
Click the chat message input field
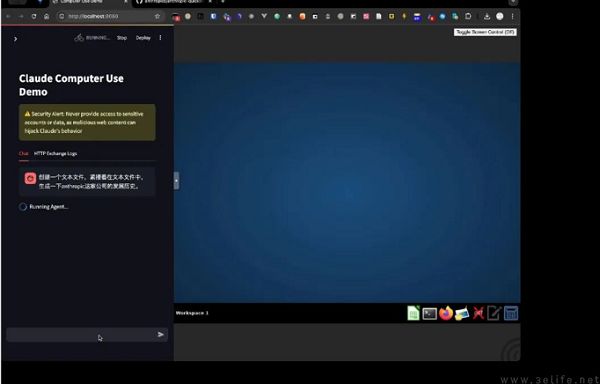[x=87, y=335]
